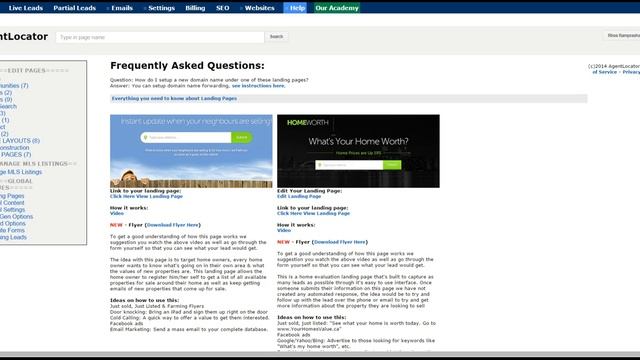Go to the Billing menu item

coord(195,8)
